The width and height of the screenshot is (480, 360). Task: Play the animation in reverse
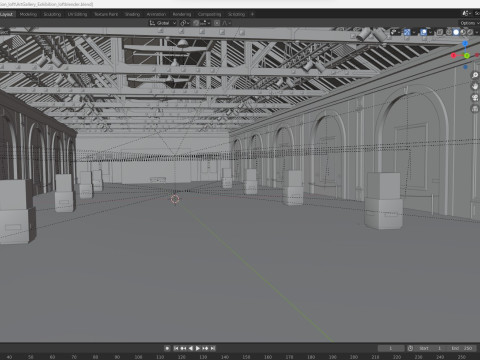[x=191, y=348]
